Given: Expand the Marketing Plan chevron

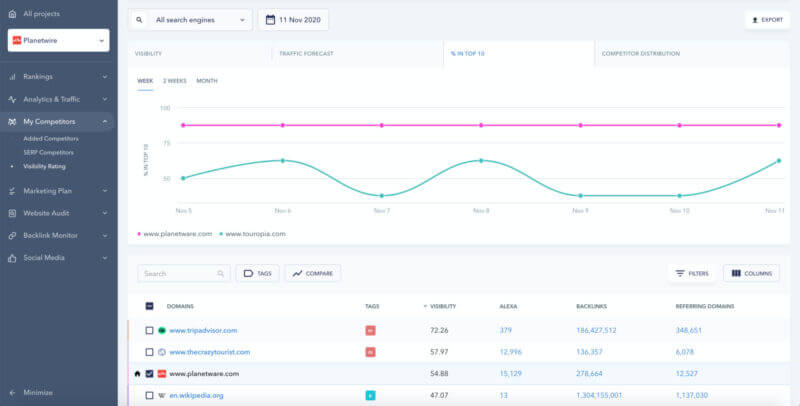Looking at the screenshot, I should [105, 191].
